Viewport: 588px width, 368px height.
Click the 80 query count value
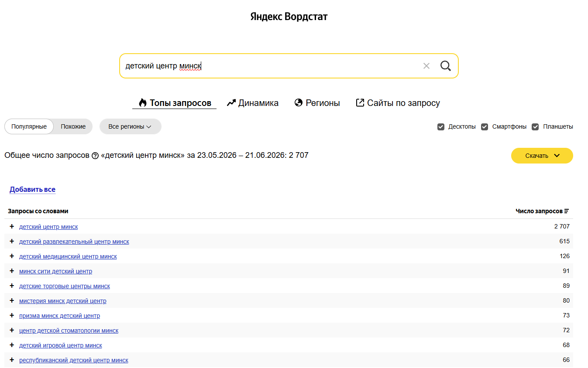pos(566,300)
